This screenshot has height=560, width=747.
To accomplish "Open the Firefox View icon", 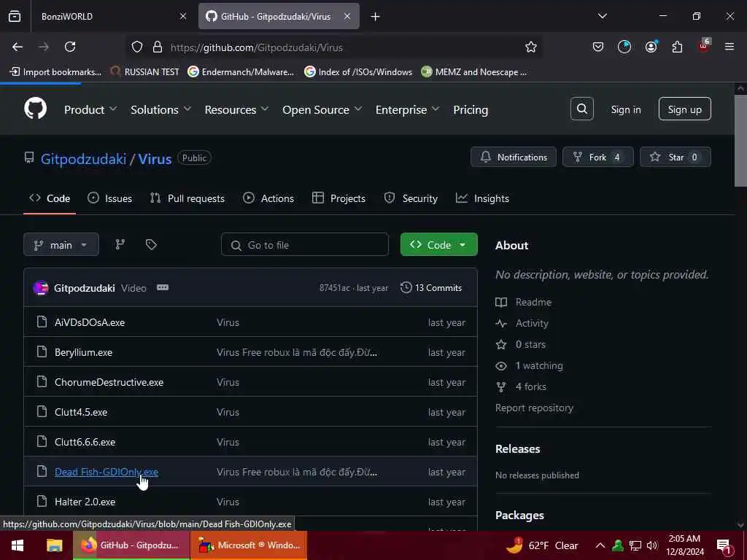I will 15,16.
